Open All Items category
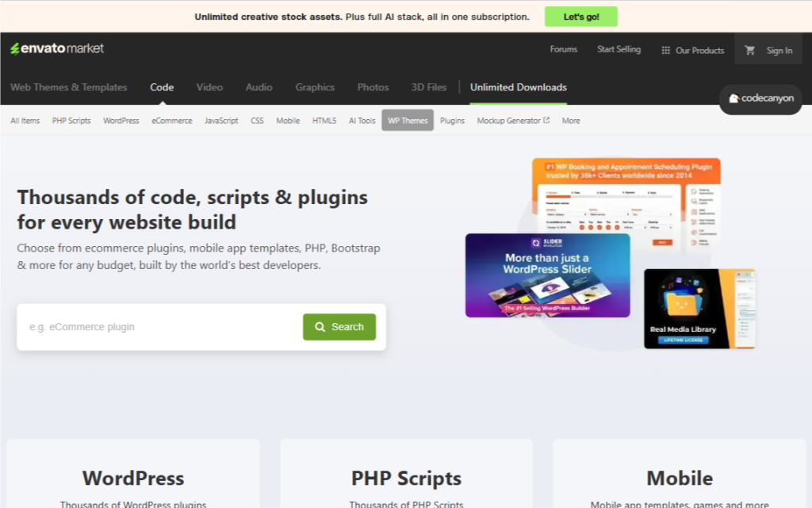The width and height of the screenshot is (812, 508). click(x=25, y=121)
